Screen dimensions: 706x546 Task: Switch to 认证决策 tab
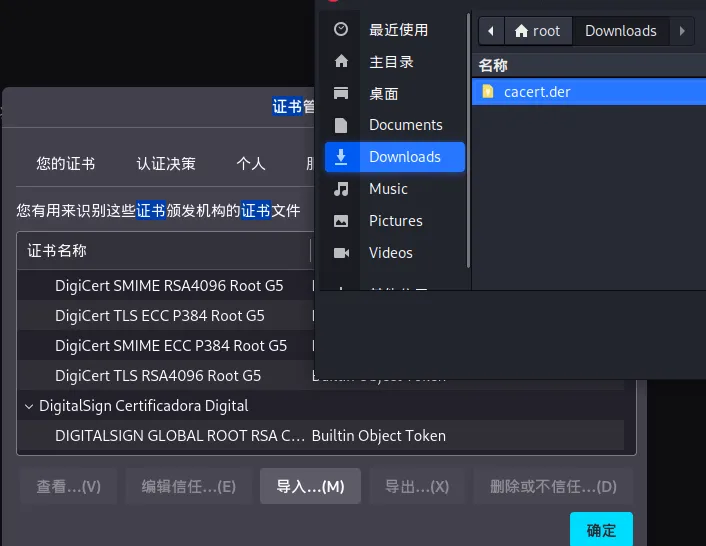pyautogui.click(x=166, y=163)
